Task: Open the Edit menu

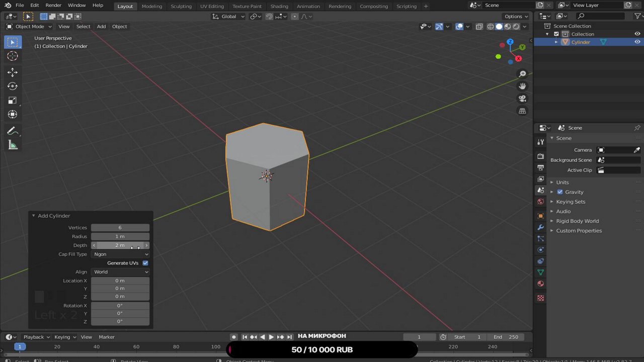Action: point(34,6)
